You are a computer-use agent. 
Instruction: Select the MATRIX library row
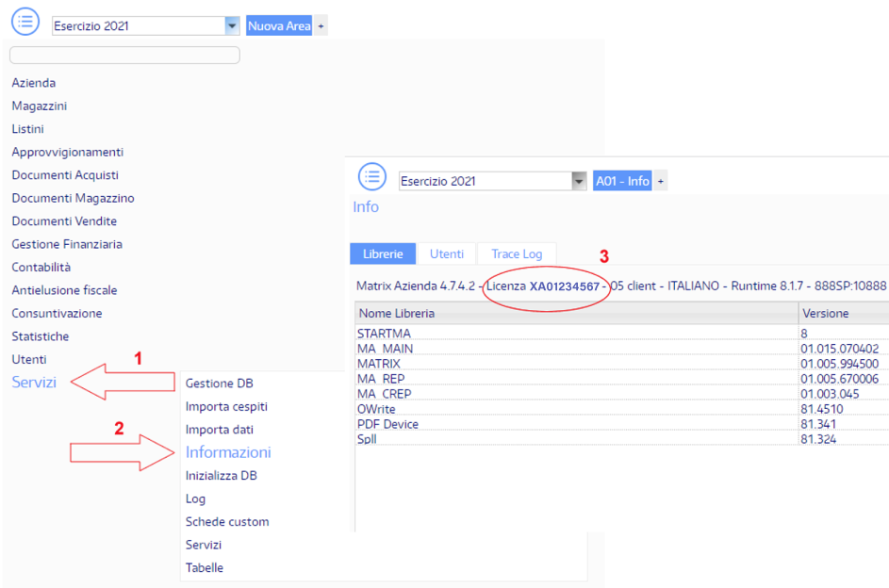379,364
